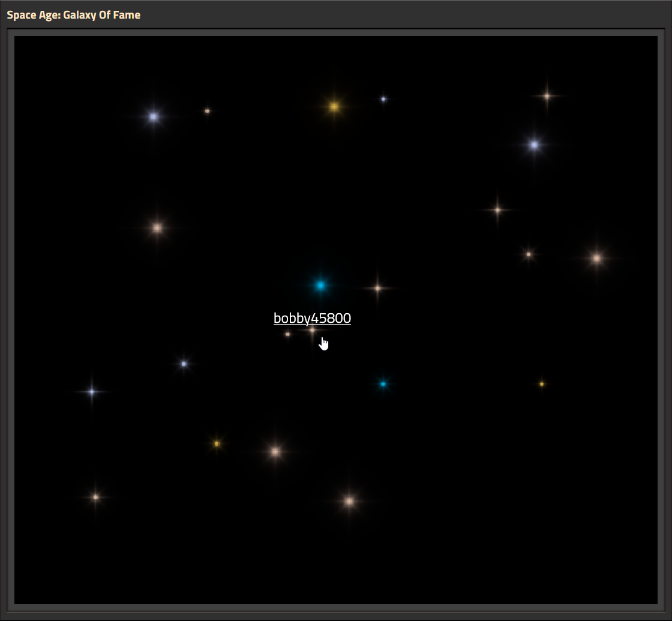The height and width of the screenshot is (621, 672).
Task: Click the large tan star at the far right edge
Action: tap(596, 258)
